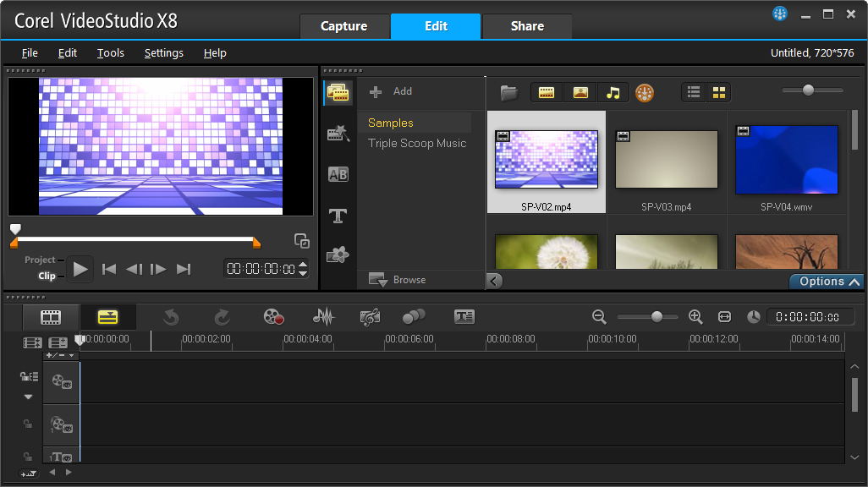868x487 pixels.
Task: Open the Instant Project library panel
Action: pos(338,133)
